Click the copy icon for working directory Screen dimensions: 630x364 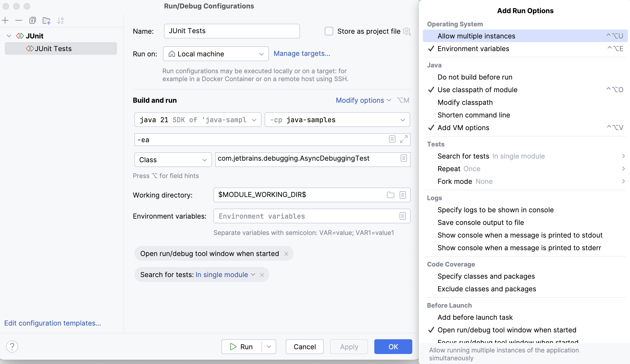point(403,195)
